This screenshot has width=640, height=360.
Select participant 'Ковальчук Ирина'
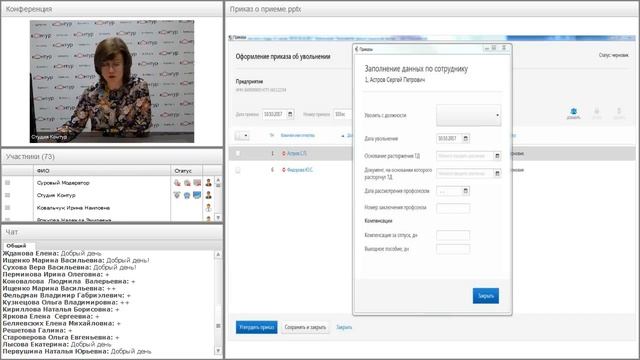click(x=73, y=208)
